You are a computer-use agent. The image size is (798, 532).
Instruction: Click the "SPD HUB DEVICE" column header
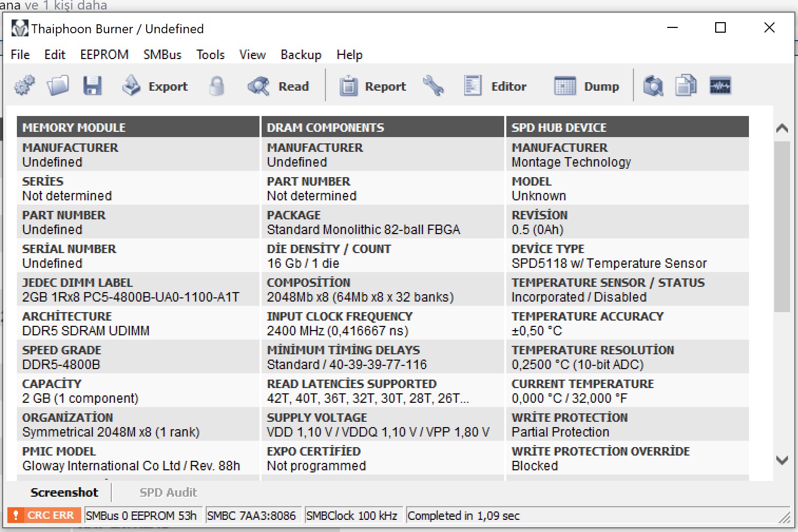[628, 127]
